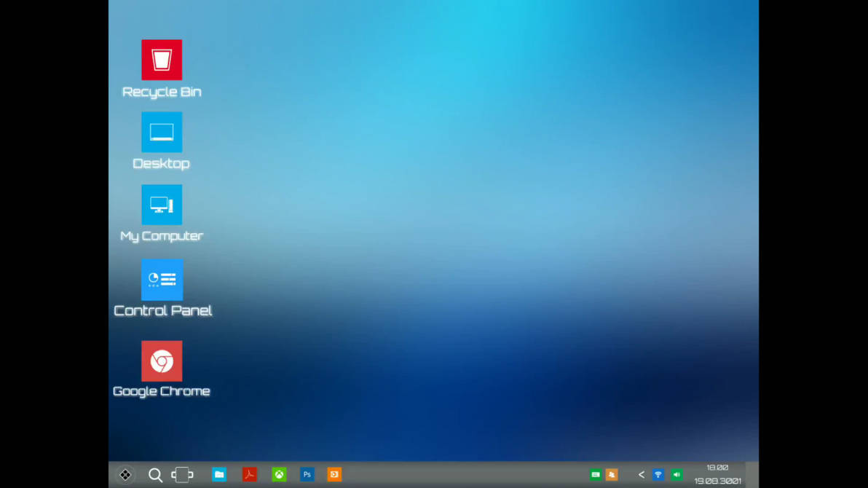Select the "My Computer" label text
The width and height of the screenshot is (868, 488).
pyautogui.click(x=162, y=236)
